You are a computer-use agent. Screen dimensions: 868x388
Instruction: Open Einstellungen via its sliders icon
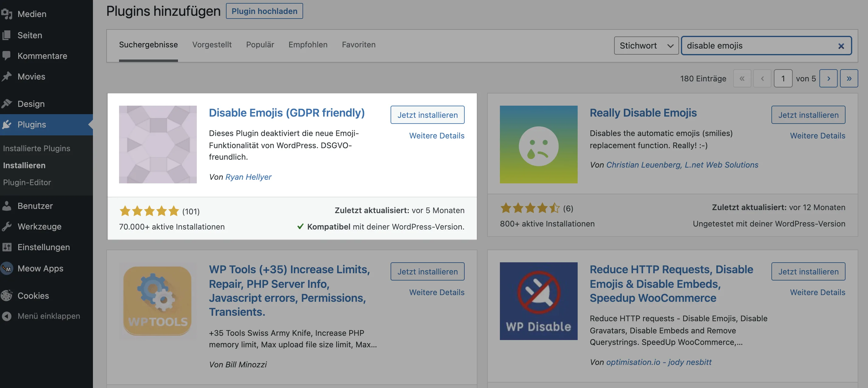pyautogui.click(x=6, y=247)
